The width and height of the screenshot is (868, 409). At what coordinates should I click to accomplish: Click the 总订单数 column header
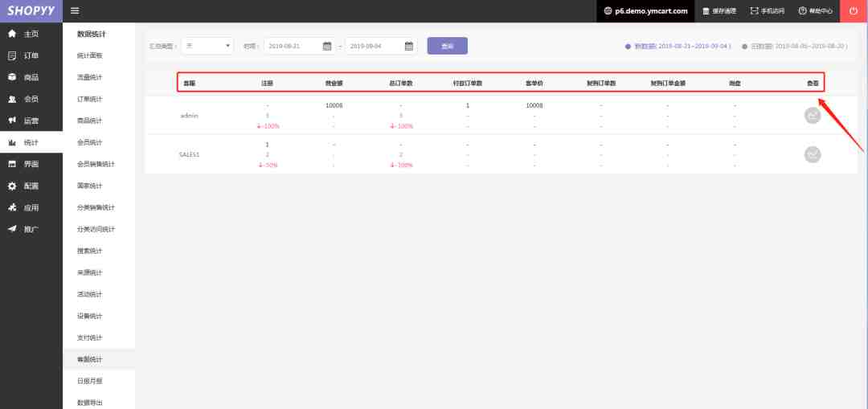(401, 84)
